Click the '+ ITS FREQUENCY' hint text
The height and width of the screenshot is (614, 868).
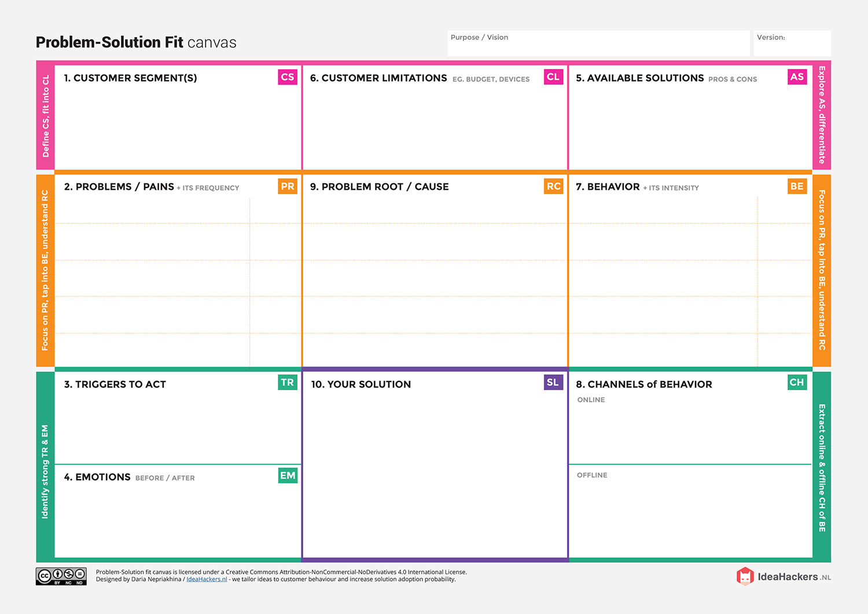click(208, 188)
